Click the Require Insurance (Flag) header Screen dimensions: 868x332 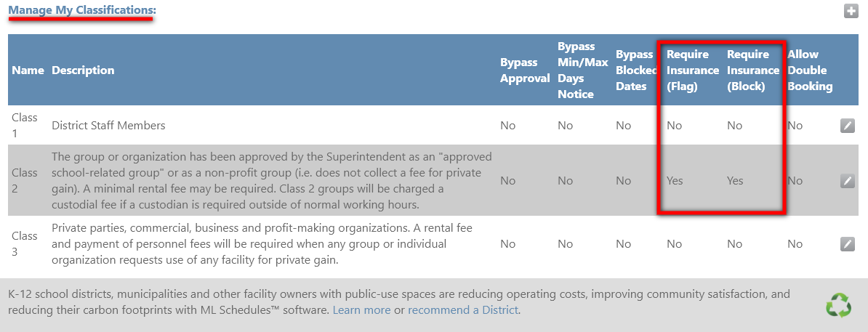693,70
